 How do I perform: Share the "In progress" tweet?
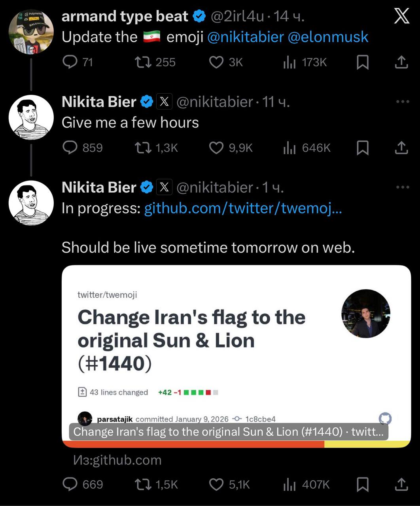401,484
